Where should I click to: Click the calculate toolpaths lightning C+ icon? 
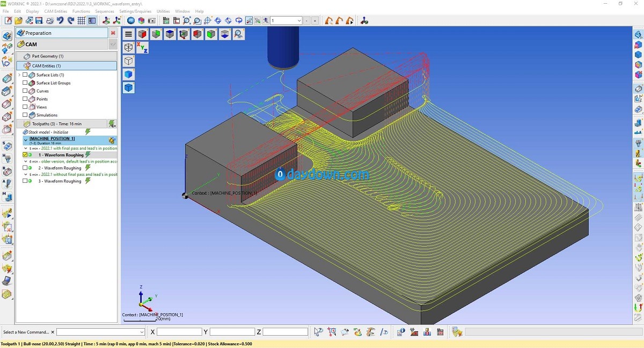pos(112,124)
